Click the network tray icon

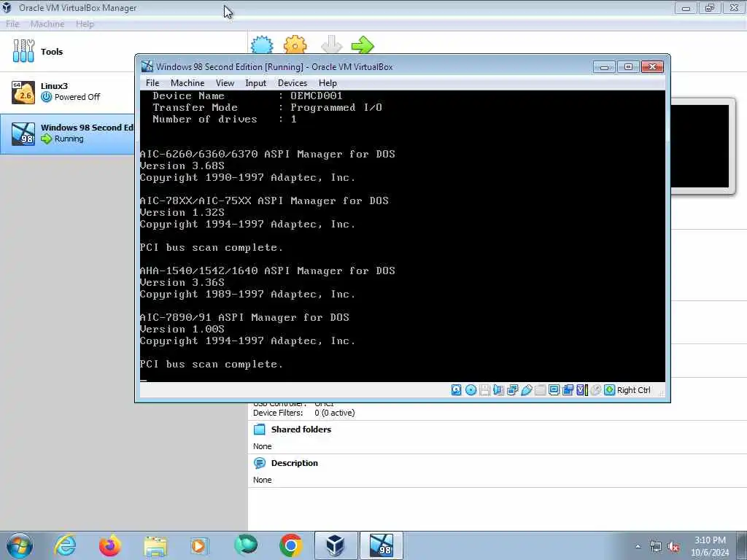click(x=656, y=547)
